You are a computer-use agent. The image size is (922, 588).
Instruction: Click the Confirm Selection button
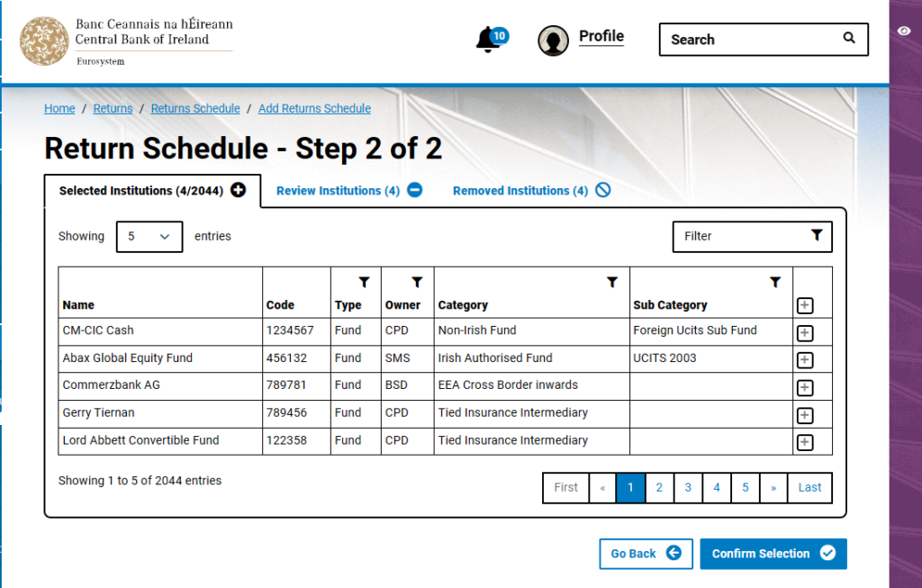coord(773,553)
